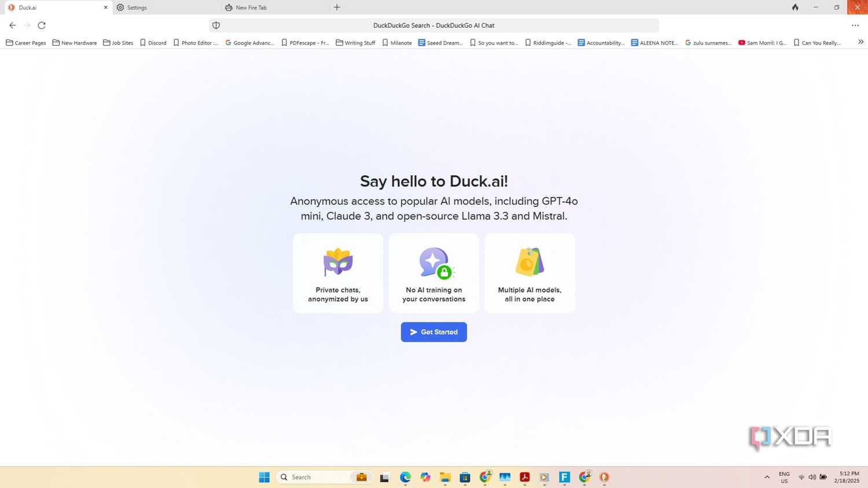This screenshot has width=868, height=488.
Task: Open the Can You Really... bookmark
Action: pos(816,43)
